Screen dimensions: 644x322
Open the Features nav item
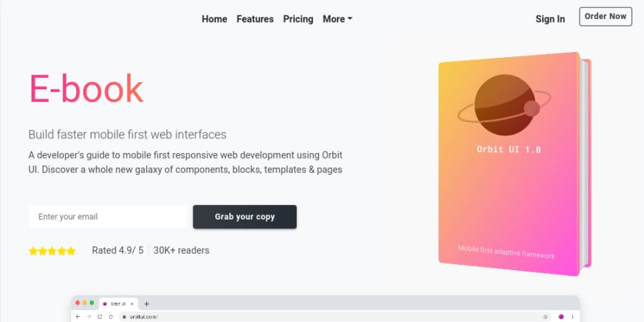point(255,19)
